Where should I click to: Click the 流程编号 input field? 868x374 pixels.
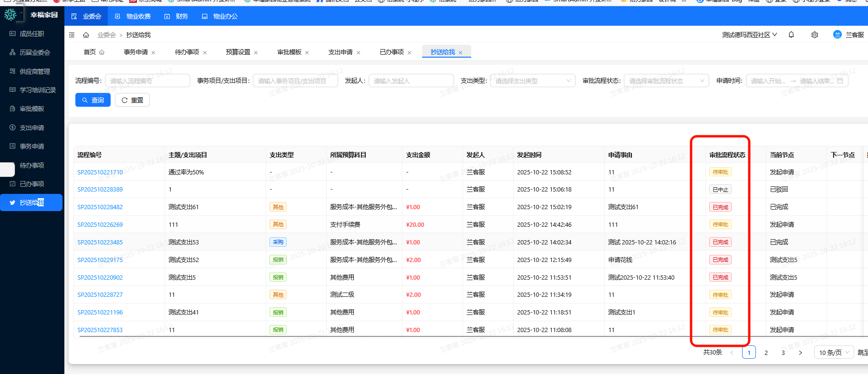pyautogui.click(x=147, y=81)
